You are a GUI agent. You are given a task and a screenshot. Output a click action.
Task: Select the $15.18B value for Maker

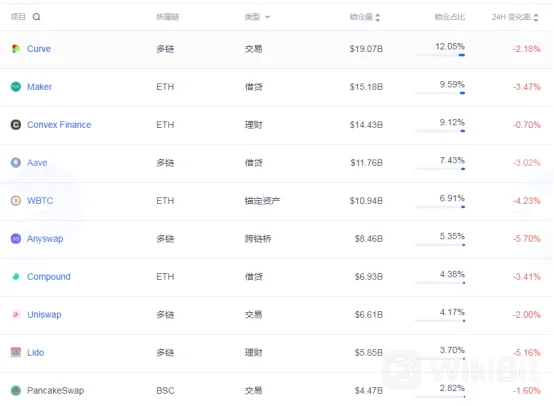(x=366, y=87)
